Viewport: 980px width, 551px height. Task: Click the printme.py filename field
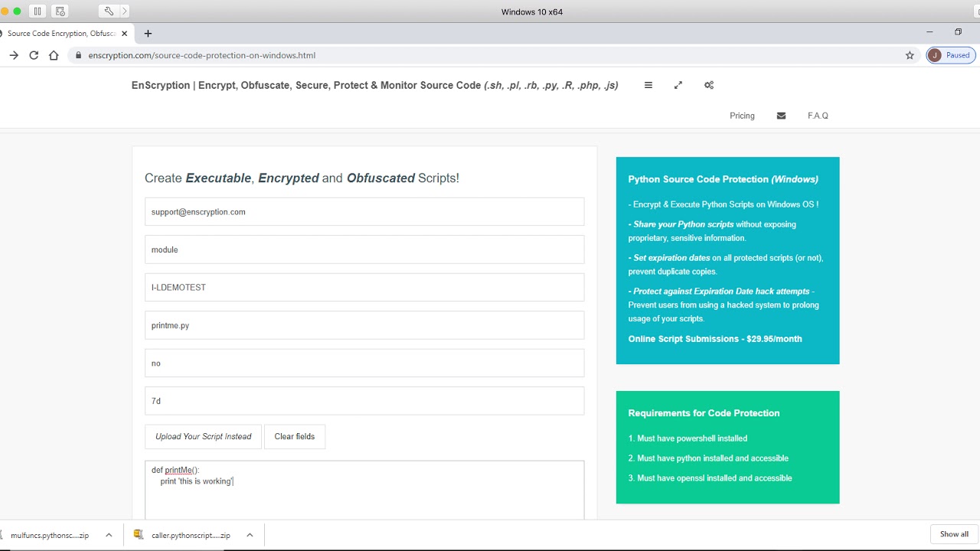tap(364, 325)
